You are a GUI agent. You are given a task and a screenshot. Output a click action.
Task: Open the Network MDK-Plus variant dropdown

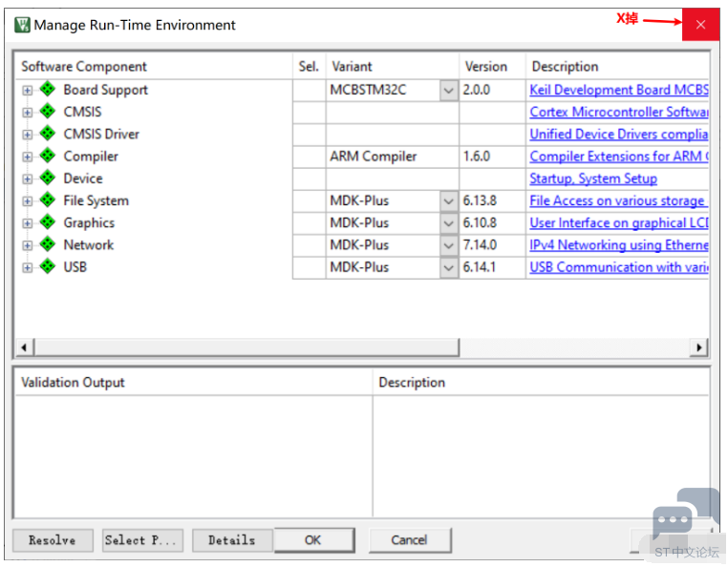(448, 245)
